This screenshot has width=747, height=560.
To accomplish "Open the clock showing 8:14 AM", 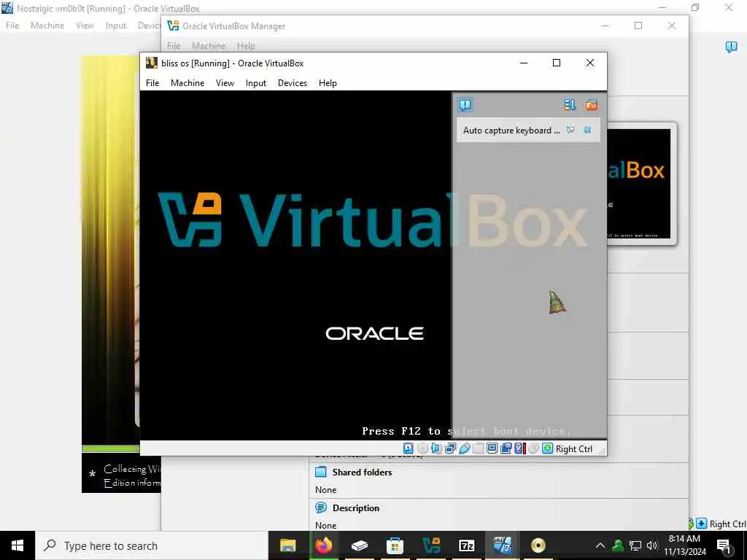I will click(684, 545).
